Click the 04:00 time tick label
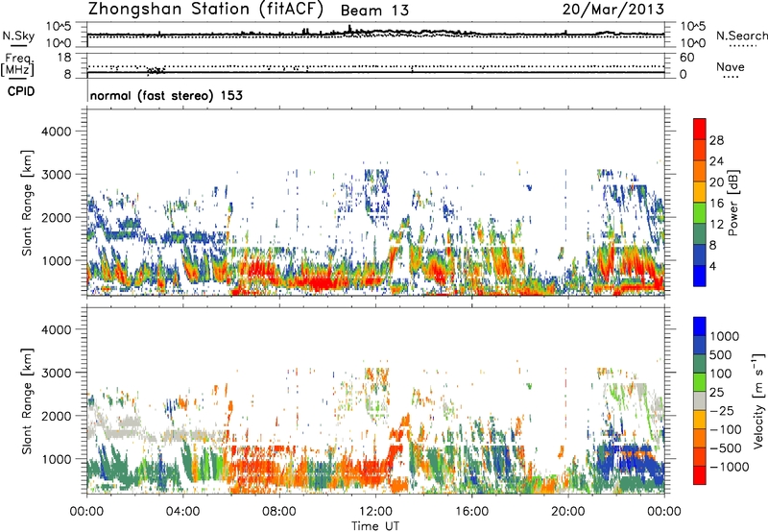 click(182, 512)
